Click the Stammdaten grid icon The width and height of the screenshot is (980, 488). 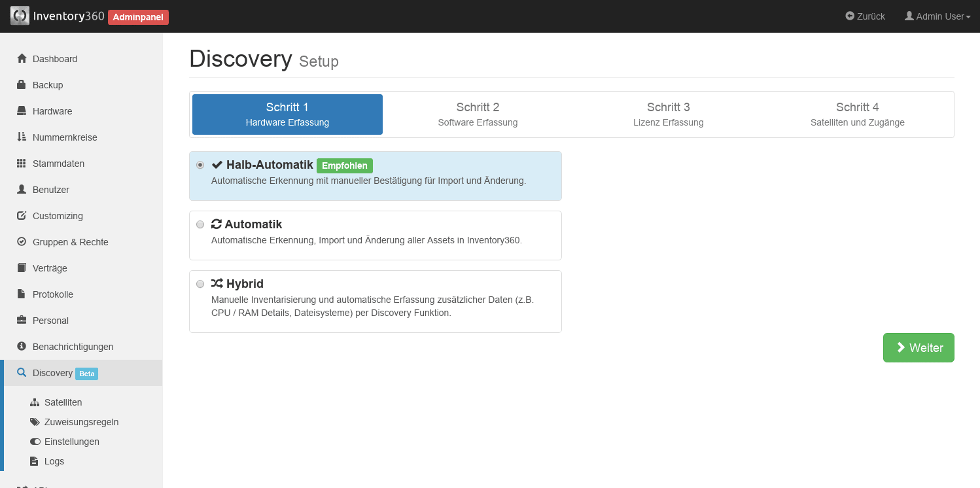tap(22, 164)
